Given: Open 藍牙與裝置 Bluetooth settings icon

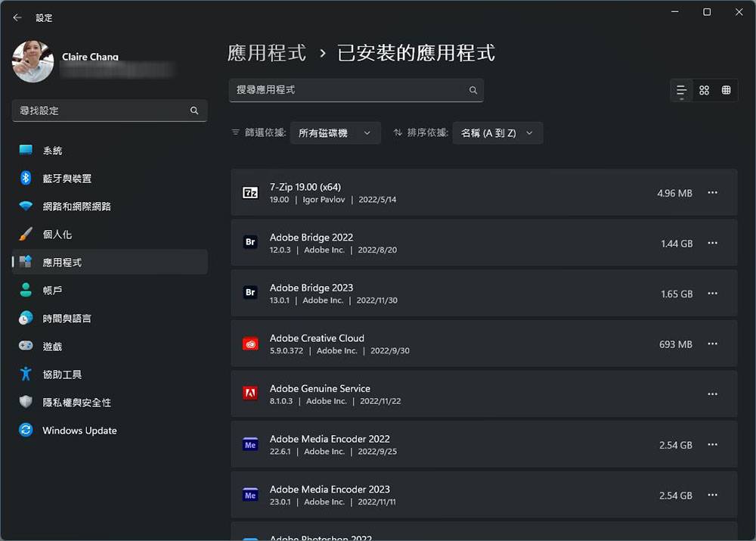Looking at the screenshot, I should click(24, 178).
